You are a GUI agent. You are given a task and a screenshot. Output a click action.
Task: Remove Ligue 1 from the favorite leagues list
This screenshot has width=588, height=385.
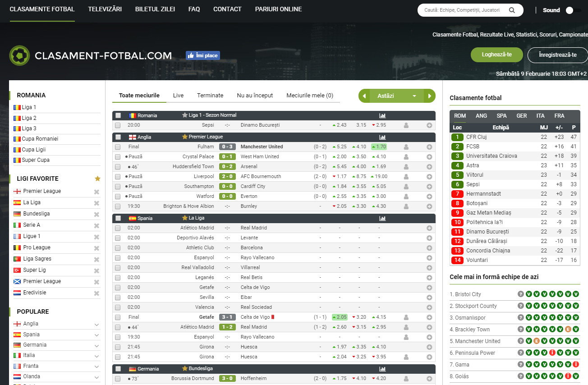(x=96, y=237)
